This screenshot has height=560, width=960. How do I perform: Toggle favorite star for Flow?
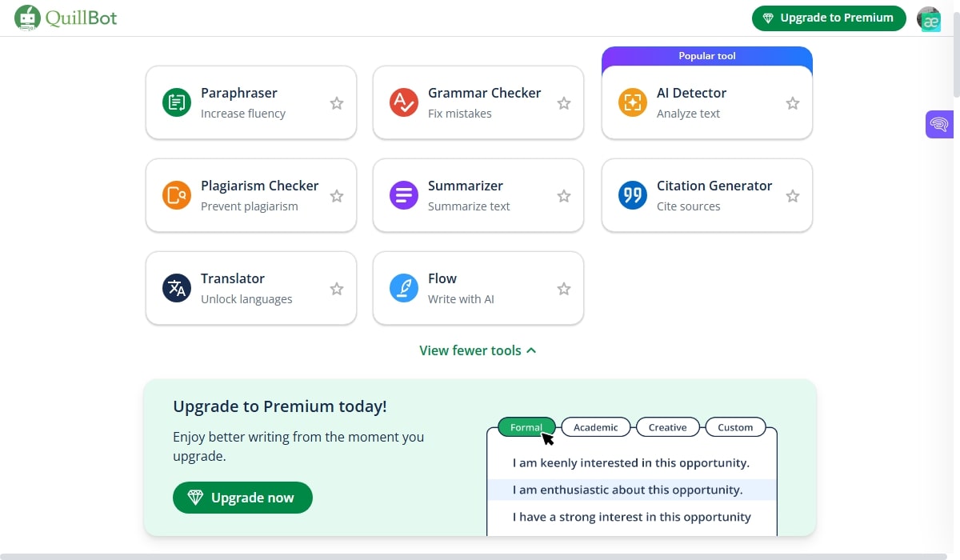tap(564, 289)
